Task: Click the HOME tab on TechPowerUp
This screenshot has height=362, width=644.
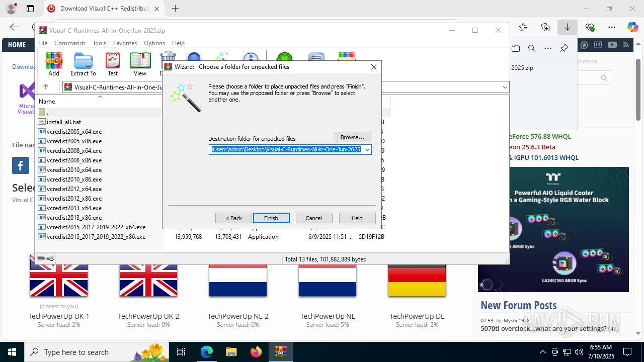Action: [x=17, y=45]
